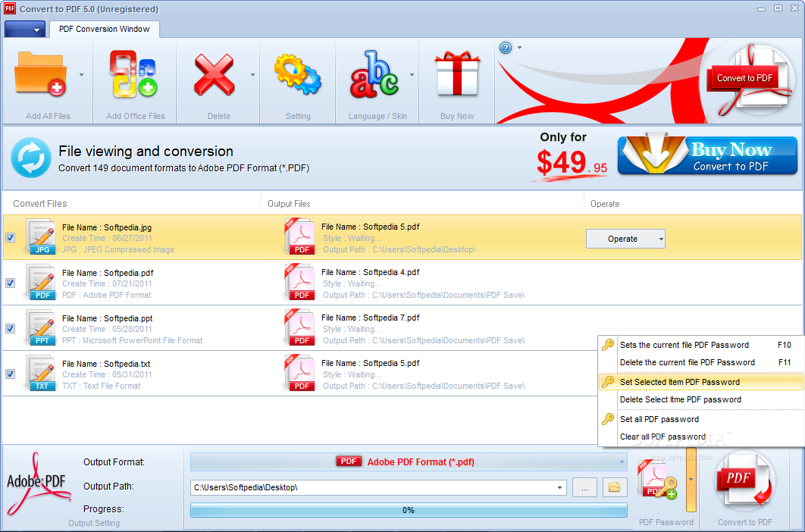Click the red X Delete icon
The height and width of the screenshot is (532, 805).
click(x=214, y=76)
